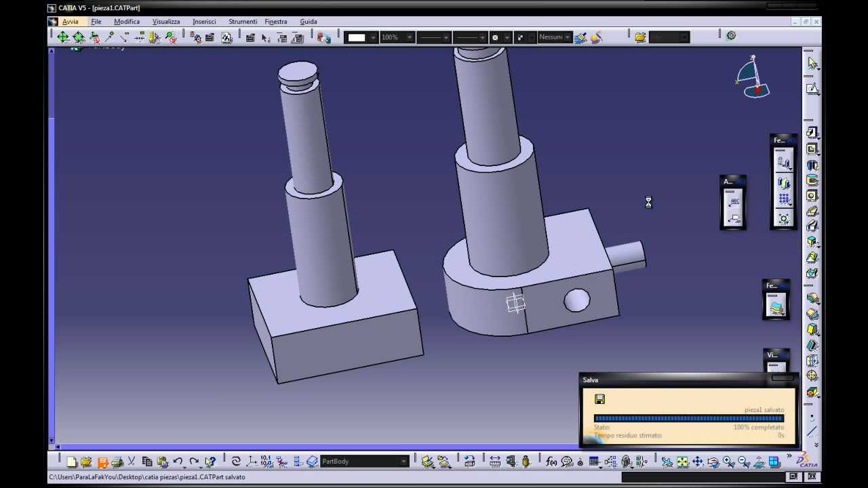Save the part with the Save icon
Screen dimensions: 868x488
point(102,462)
